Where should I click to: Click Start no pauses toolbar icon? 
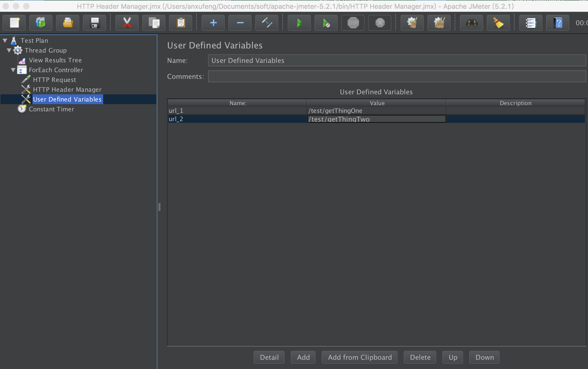[326, 23]
